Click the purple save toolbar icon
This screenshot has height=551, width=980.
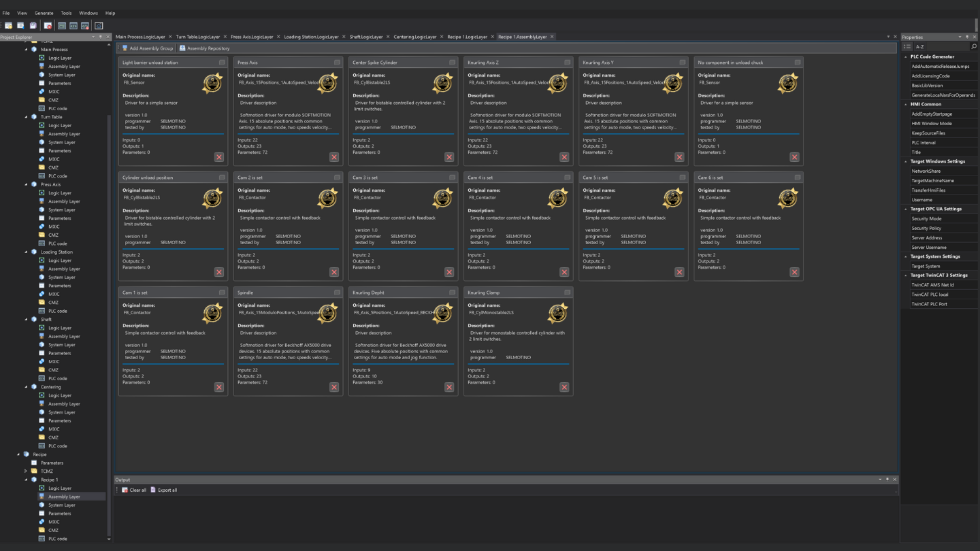click(x=33, y=26)
